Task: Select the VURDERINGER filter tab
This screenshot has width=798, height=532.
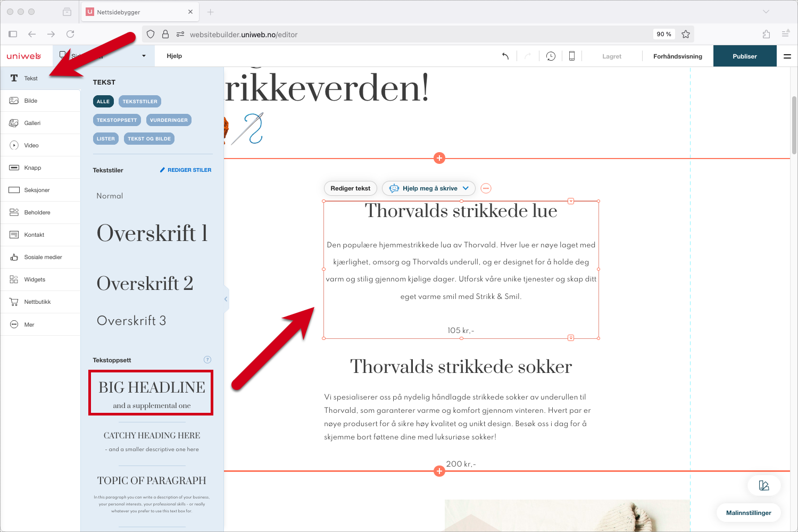Action: (x=169, y=120)
